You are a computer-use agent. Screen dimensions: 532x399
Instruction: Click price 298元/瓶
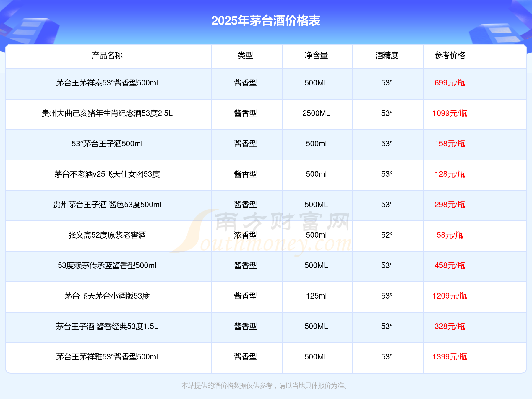pyautogui.click(x=450, y=205)
